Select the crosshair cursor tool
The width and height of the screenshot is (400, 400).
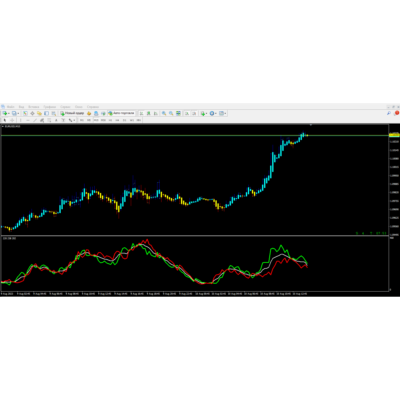(x=12, y=120)
